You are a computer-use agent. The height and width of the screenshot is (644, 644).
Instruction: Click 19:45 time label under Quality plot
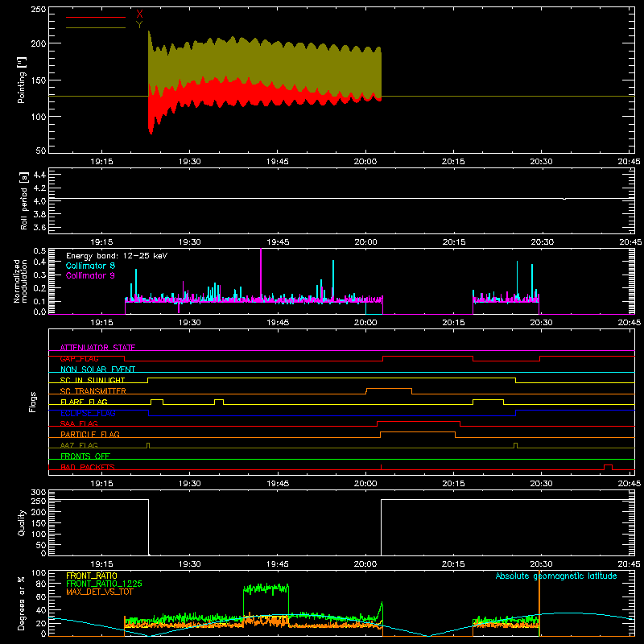click(278, 564)
